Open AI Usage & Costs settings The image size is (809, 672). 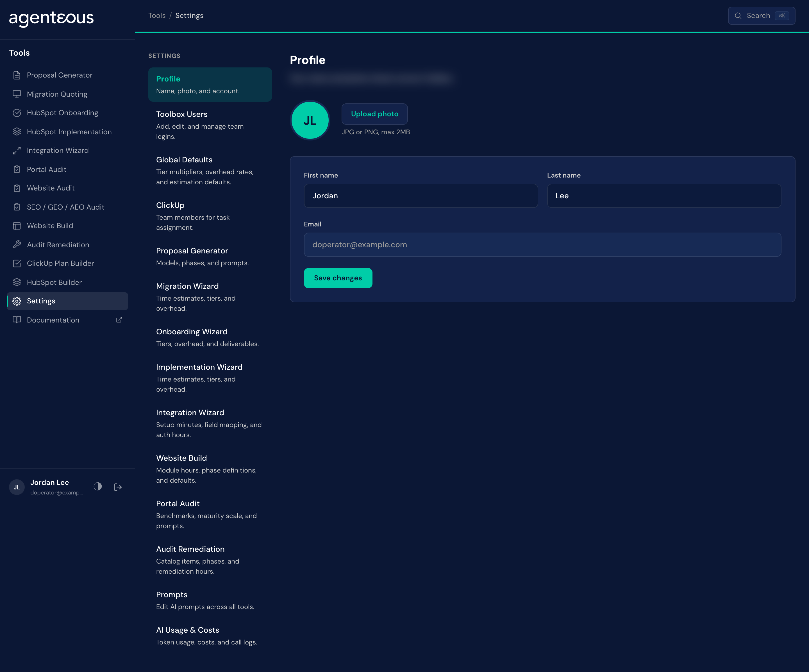pyautogui.click(x=210, y=636)
